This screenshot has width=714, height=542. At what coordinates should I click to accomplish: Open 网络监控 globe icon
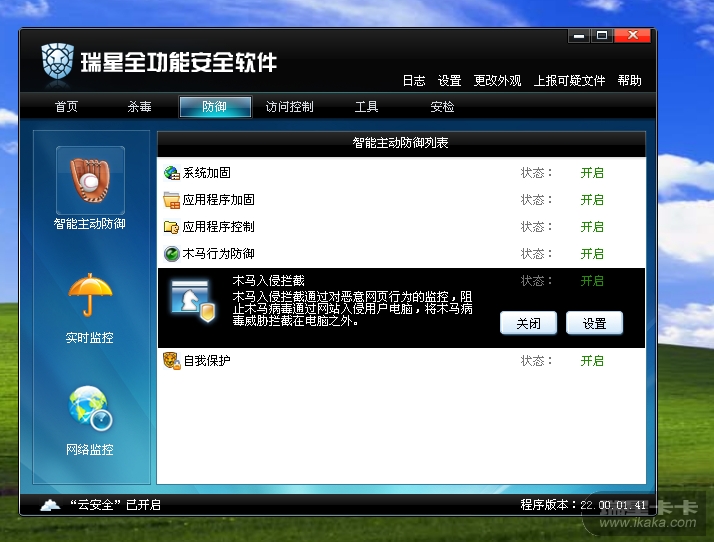pos(90,408)
